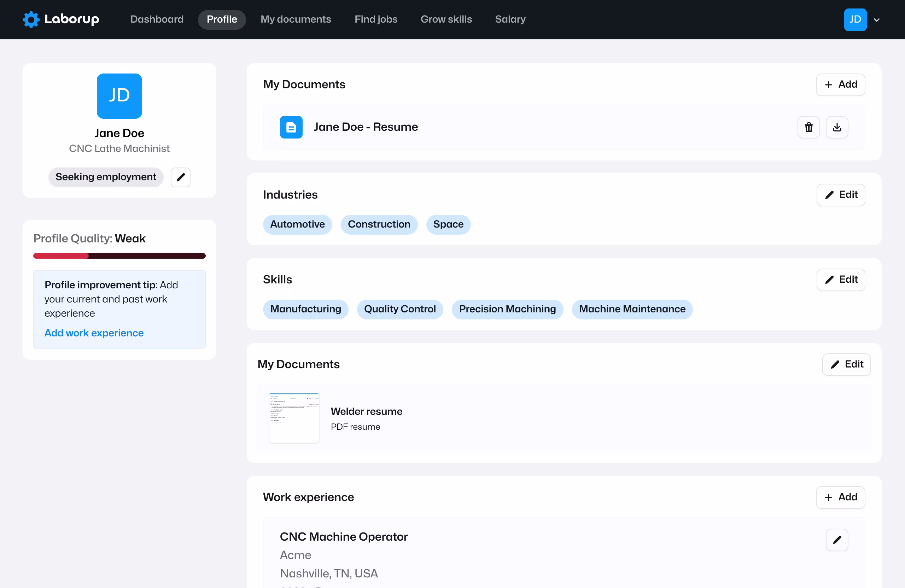Add a new work experience entry
Viewport: 905px width, 588px height.
pyautogui.click(x=840, y=497)
